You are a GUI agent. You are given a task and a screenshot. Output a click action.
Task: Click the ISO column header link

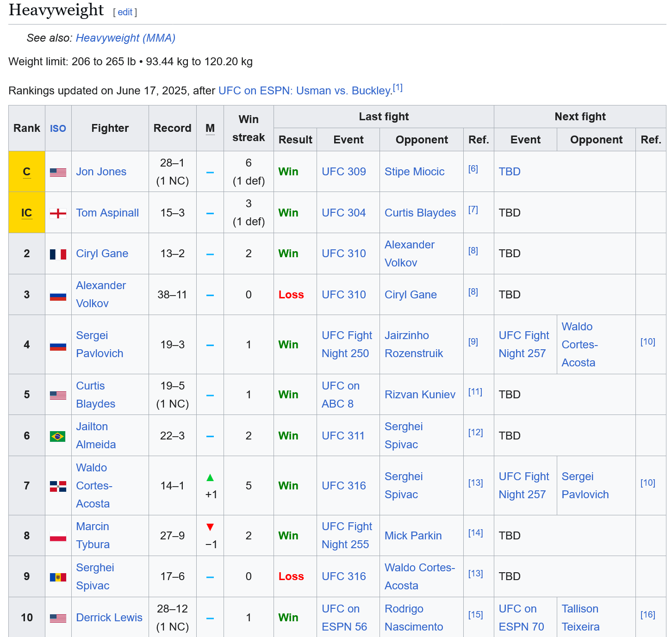(58, 129)
